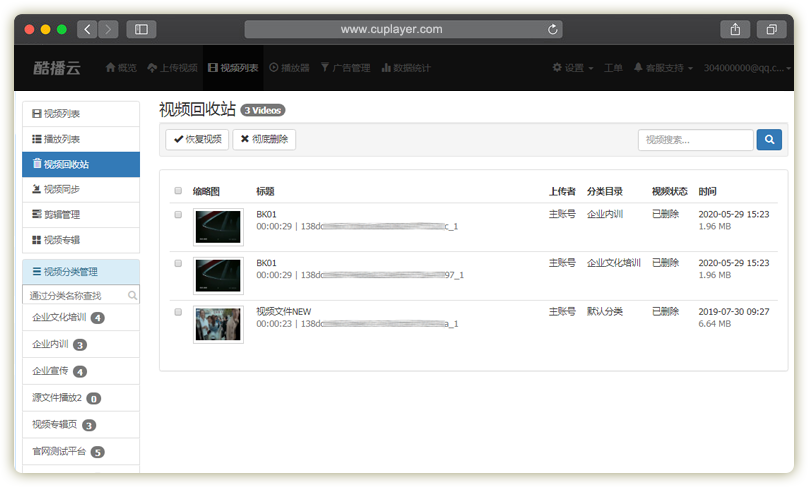Click the reload icon in address bar
Viewport: 810px width, 488px height.
[x=554, y=30]
